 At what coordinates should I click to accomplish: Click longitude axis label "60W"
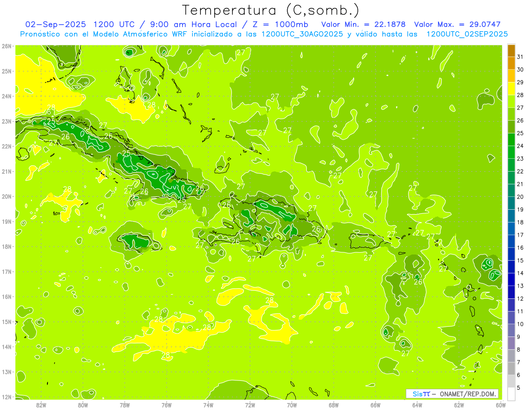(501, 405)
